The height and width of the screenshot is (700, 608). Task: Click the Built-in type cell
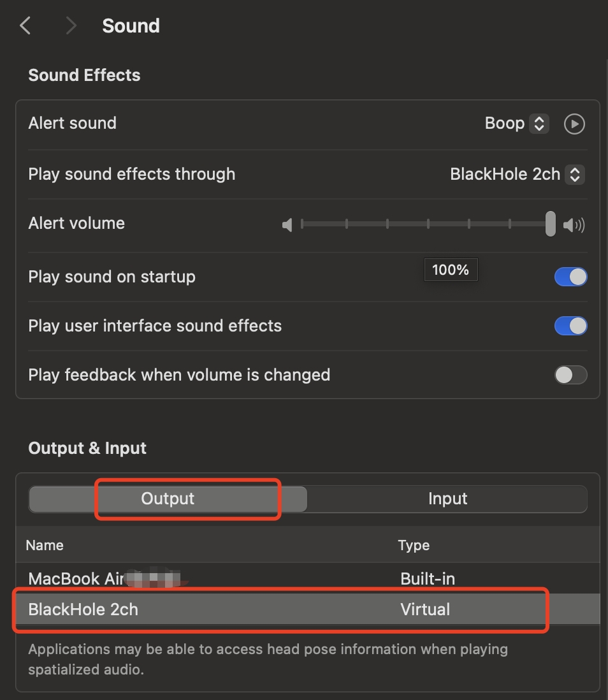pyautogui.click(x=428, y=579)
